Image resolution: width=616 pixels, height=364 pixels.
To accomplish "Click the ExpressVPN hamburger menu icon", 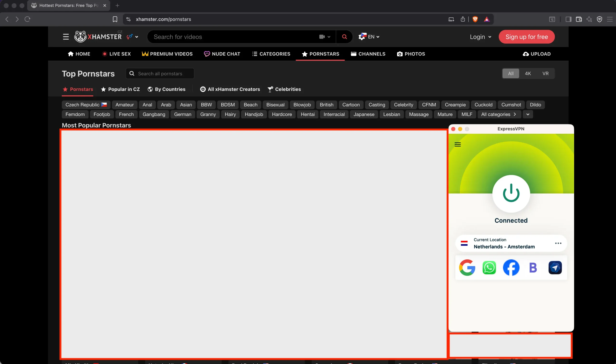I will click(457, 144).
